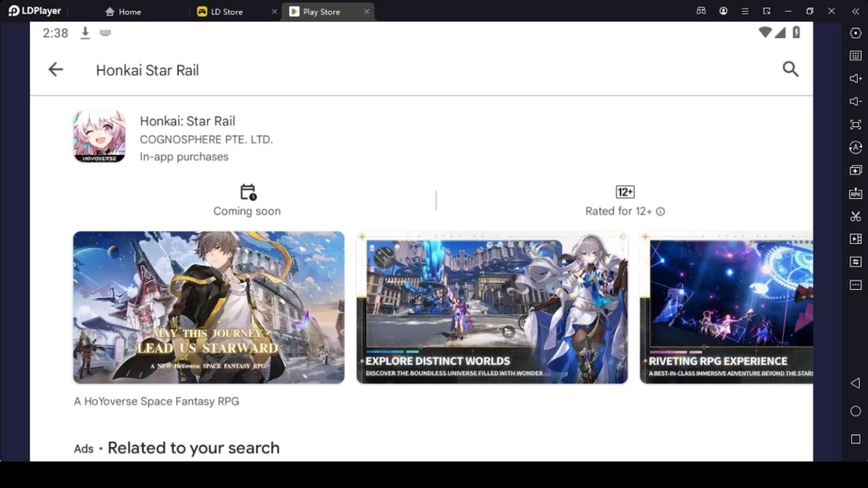Open the operation recorder icon

(x=855, y=262)
